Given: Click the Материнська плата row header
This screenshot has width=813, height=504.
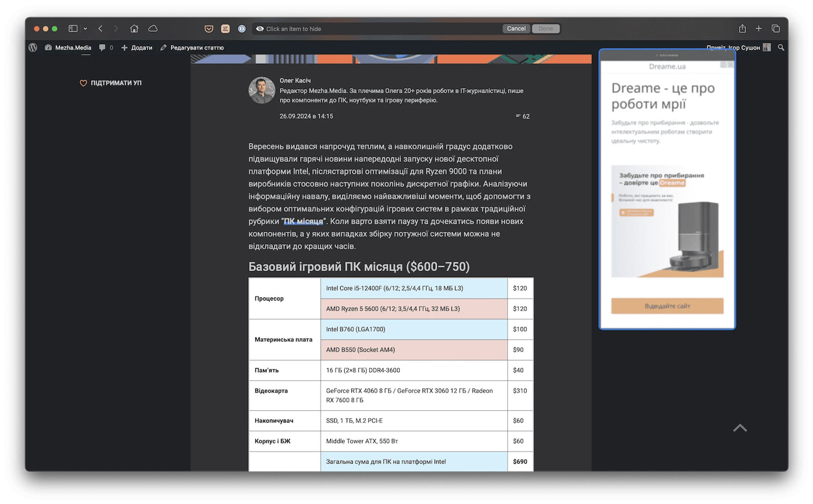Looking at the screenshot, I should point(285,340).
